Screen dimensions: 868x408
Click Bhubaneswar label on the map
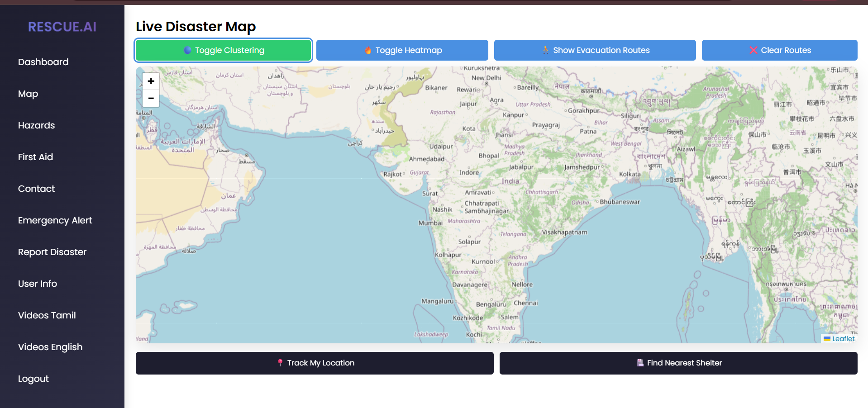coord(620,202)
